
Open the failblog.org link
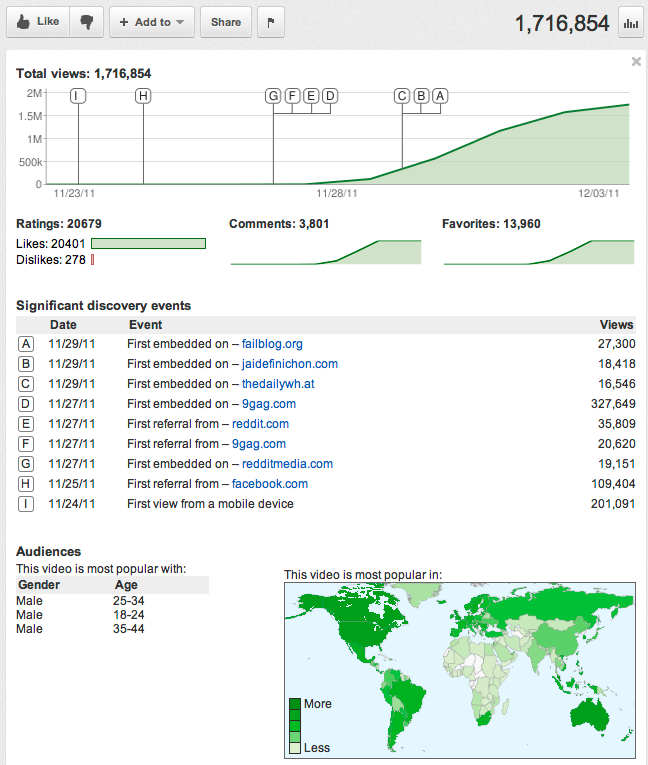click(x=272, y=344)
